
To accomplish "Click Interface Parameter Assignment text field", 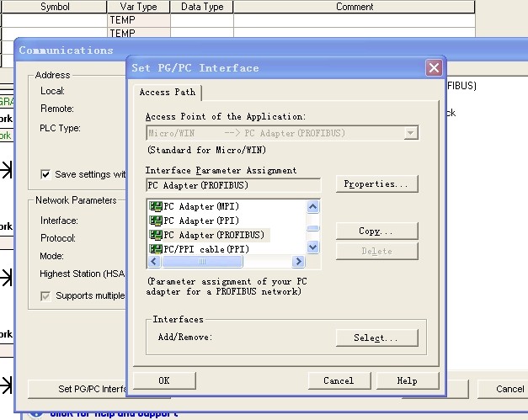I will pyautogui.click(x=233, y=185).
